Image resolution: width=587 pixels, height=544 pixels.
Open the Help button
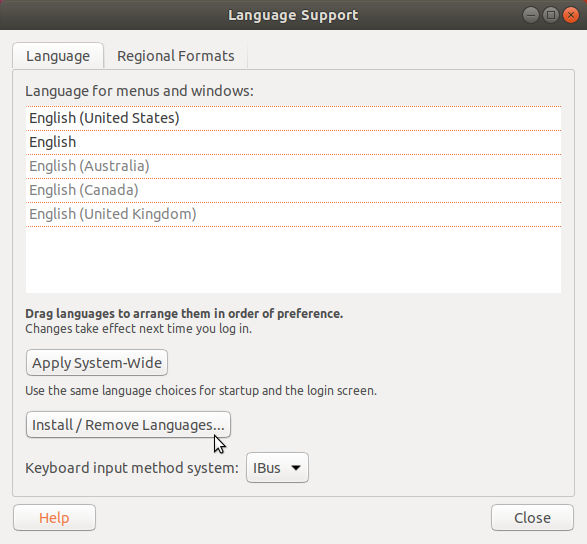[x=54, y=518]
